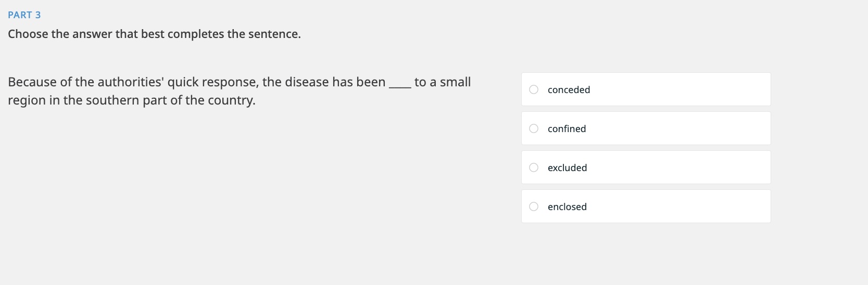Click the word 'authorities'' in the sentence
Image resolution: width=868 pixels, height=285 pixels.
[x=130, y=82]
